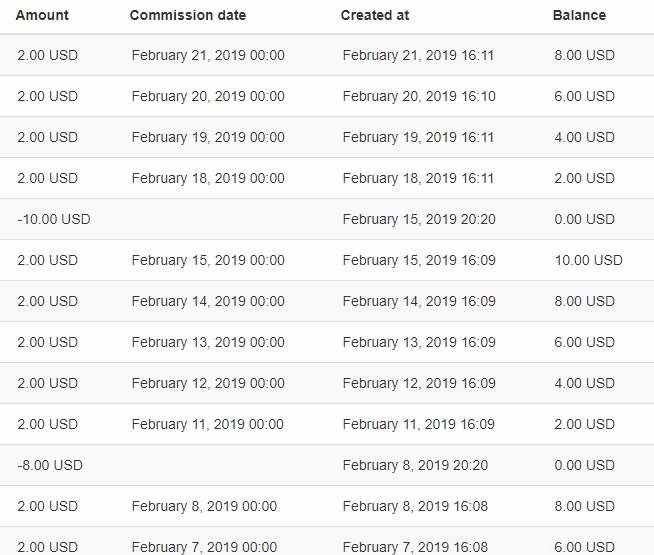The height and width of the screenshot is (555, 654).
Task: Select commission date February 8, 2019 00:00
Action: click(x=204, y=506)
